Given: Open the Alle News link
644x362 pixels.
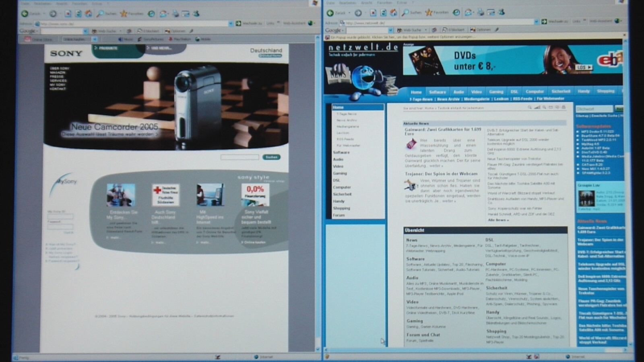Looking at the screenshot, I should (x=498, y=220).
